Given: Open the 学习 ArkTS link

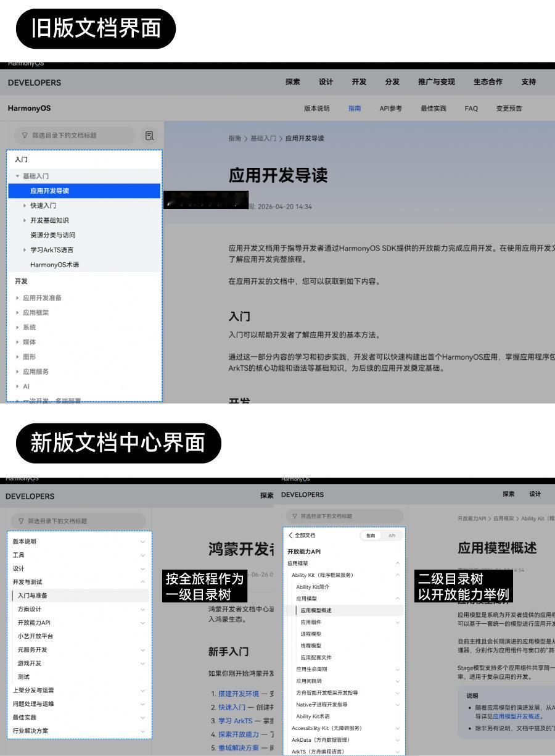Looking at the screenshot, I should 235,721.
